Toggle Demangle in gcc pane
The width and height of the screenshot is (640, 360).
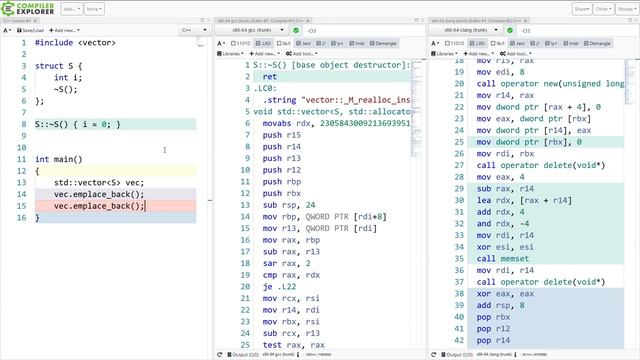pyautogui.click(x=383, y=43)
